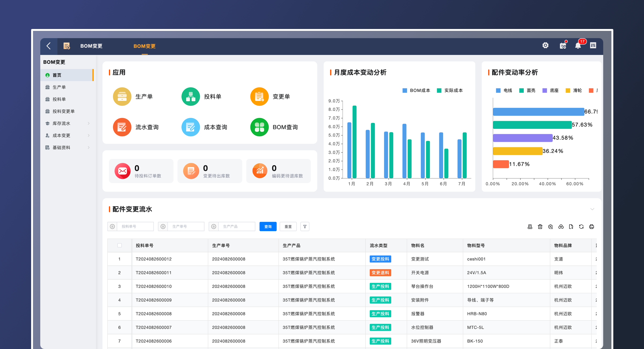Open settings gear icon in header
Screen dimensions: 644x349
[545, 46]
